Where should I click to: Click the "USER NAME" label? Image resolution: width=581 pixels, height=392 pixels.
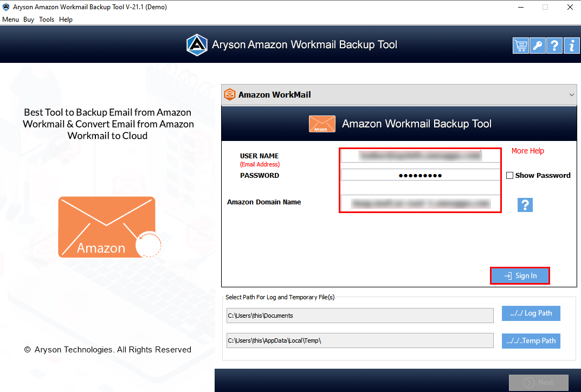259,156
